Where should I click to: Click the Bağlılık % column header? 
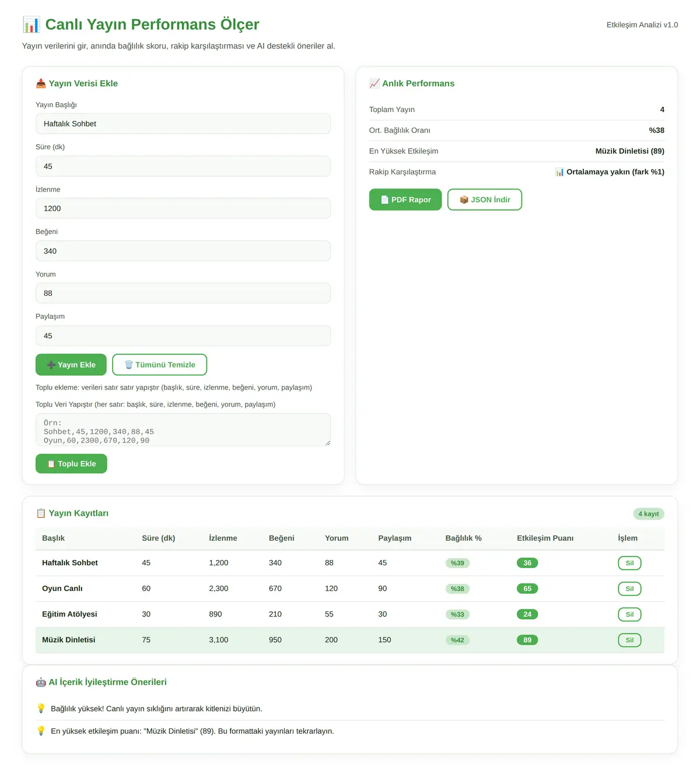click(x=464, y=538)
